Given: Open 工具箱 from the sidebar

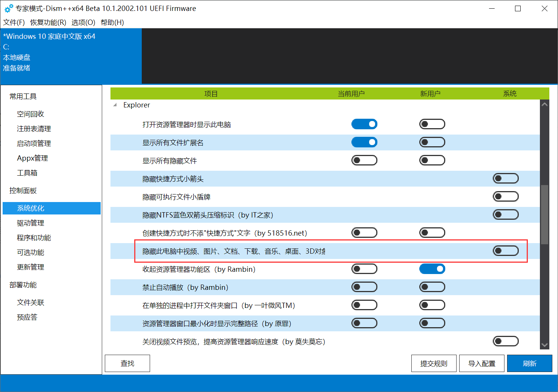Looking at the screenshot, I should [27, 172].
